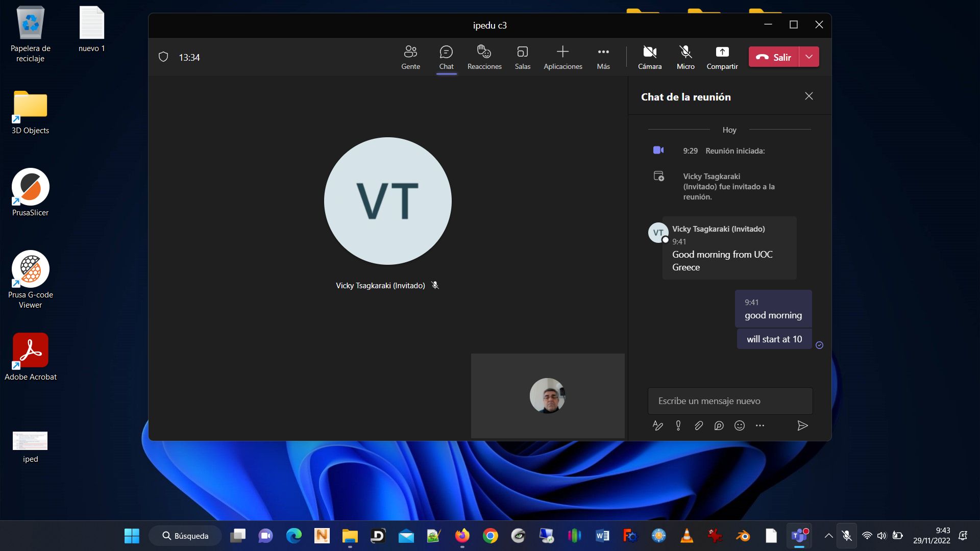
Task: Click the new message input field
Action: [729, 401]
